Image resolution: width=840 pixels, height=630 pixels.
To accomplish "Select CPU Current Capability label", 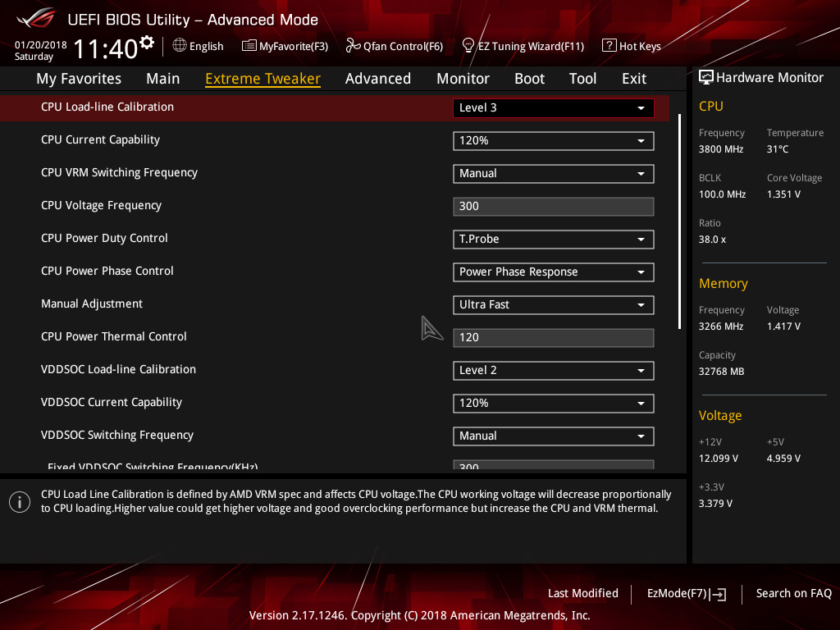I will [x=100, y=139].
